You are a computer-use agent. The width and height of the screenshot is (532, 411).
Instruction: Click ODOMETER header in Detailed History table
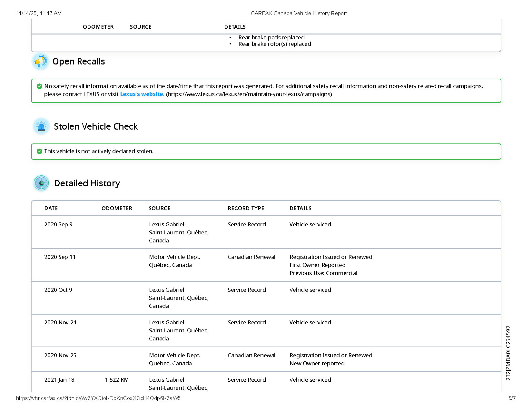click(x=117, y=208)
